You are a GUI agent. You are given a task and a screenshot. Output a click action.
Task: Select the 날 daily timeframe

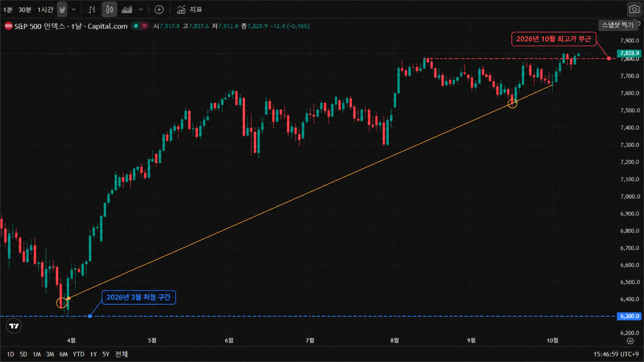[62, 9]
